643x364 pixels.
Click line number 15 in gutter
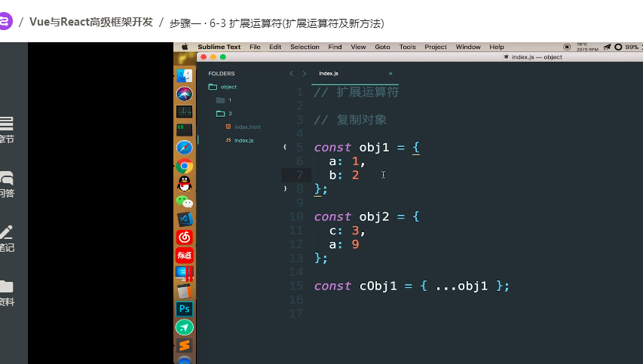click(296, 286)
